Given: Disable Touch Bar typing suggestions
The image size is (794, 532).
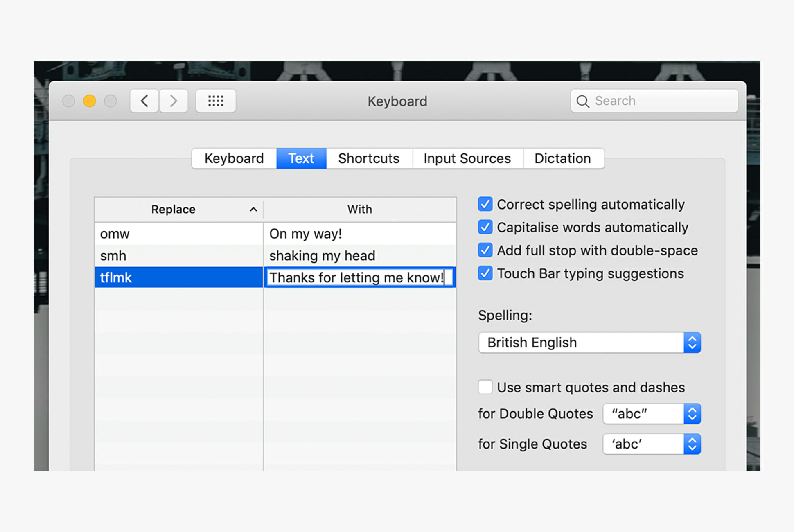Looking at the screenshot, I should click(485, 273).
